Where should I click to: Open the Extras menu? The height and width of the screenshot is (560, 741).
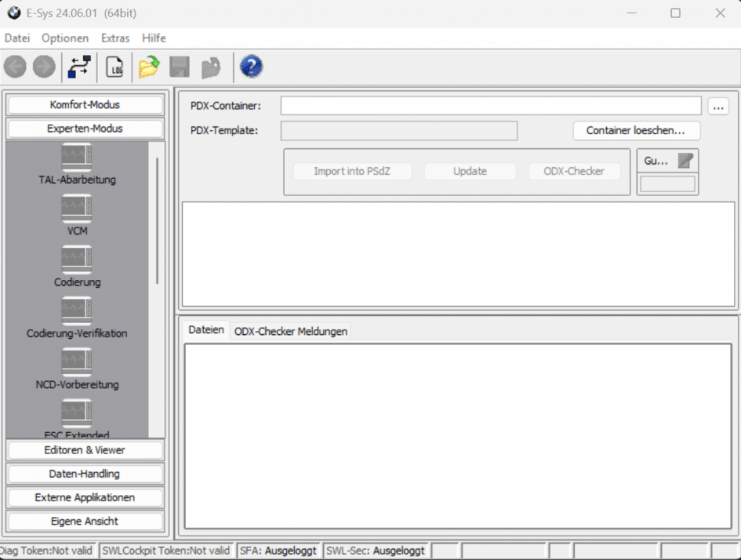[x=115, y=38]
